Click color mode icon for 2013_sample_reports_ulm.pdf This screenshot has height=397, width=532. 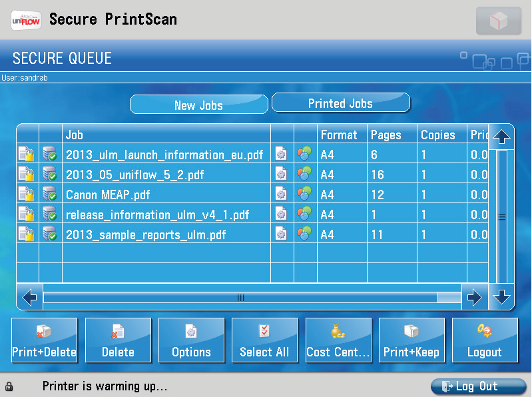(x=304, y=233)
